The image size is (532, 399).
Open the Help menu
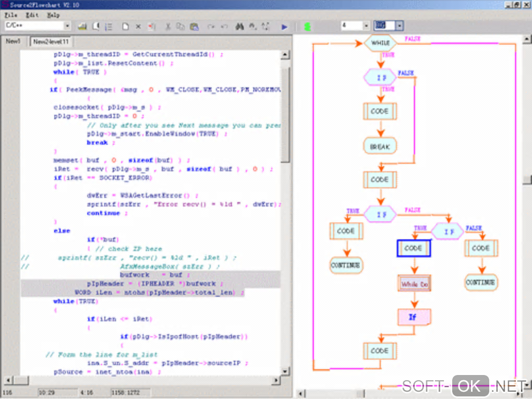pyautogui.click(x=53, y=15)
